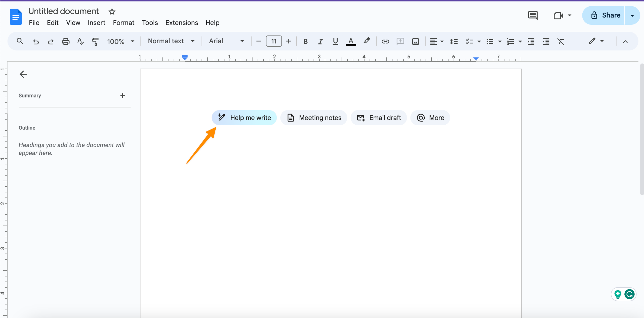Click the print icon in toolbar
Image resolution: width=644 pixels, height=318 pixels.
point(66,41)
